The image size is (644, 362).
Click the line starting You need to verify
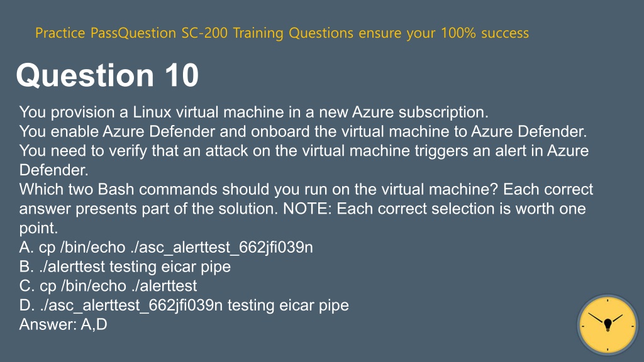tap(304, 151)
